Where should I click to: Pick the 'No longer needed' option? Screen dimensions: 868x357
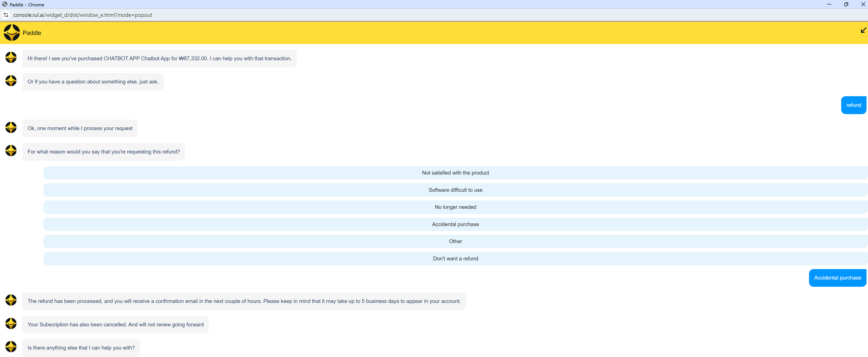[455, 207]
